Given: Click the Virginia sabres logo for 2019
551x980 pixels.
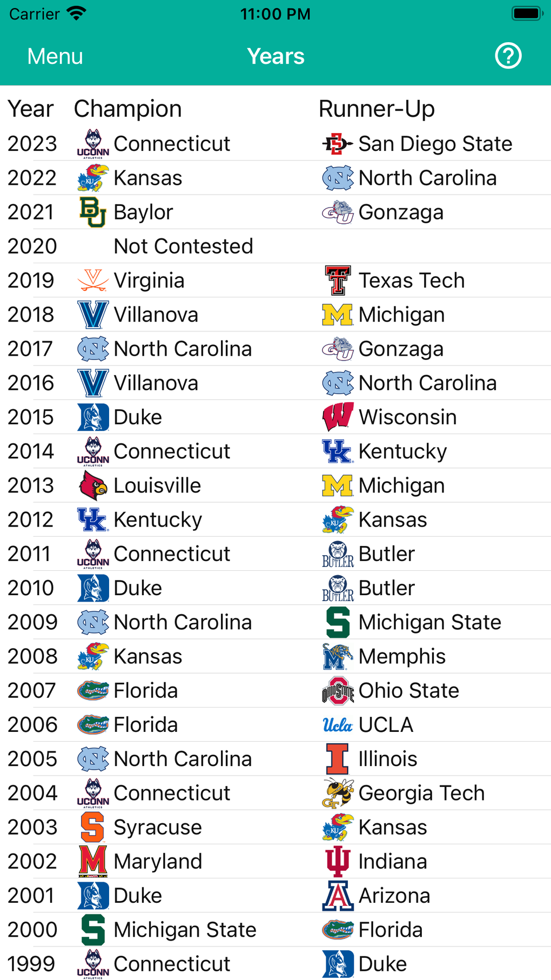Looking at the screenshot, I should [x=93, y=280].
